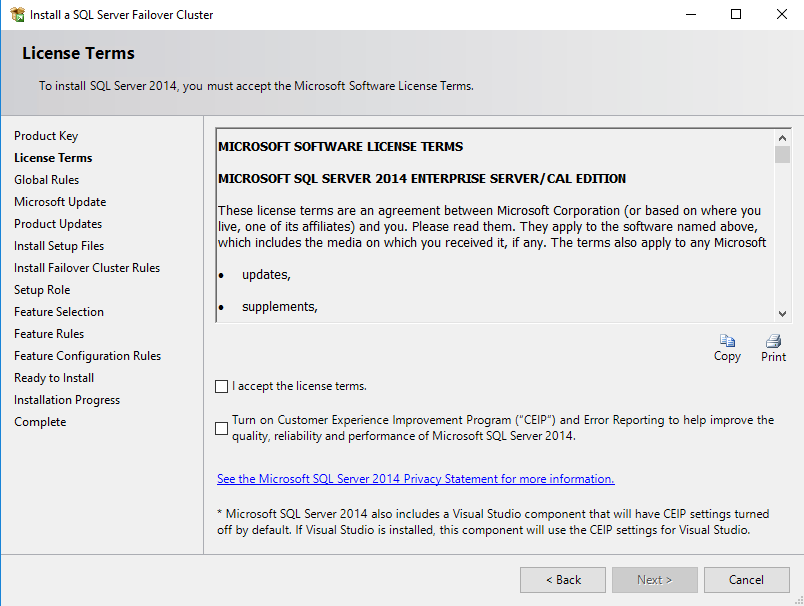Screen dimensions: 804x606
Task: Select the Product Key step
Action: coord(46,136)
